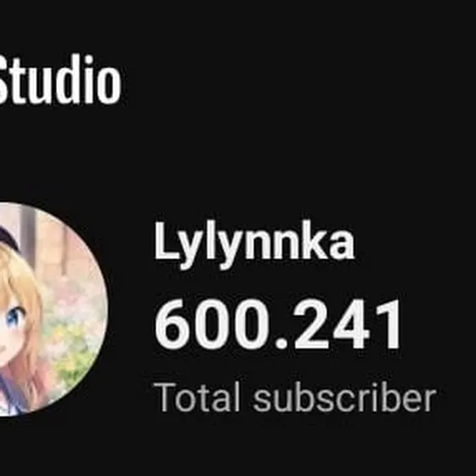Click the letter L starting the channel name
Screen dimensions: 476x476
[164, 240]
